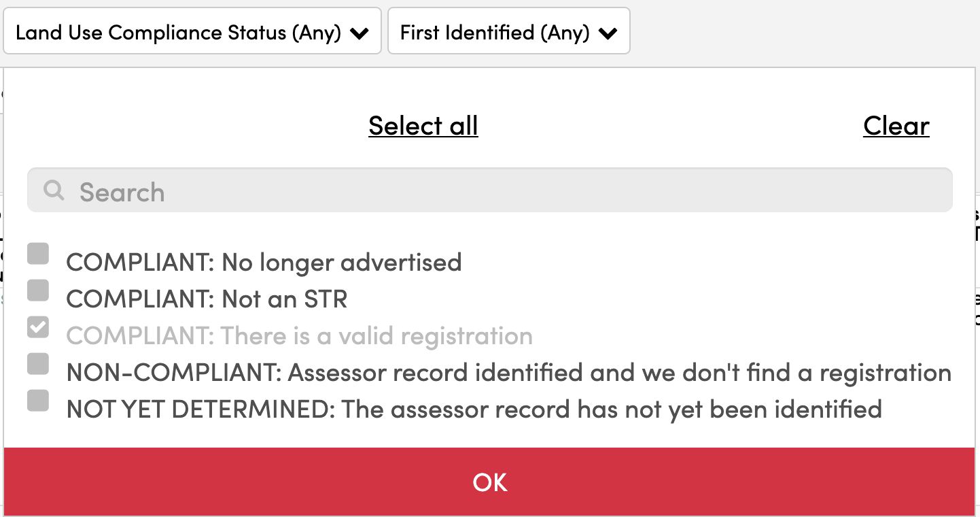The width and height of the screenshot is (980, 517).
Task: Click the 'COMPLIANT: Not an STR' label text
Action: [x=206, y=299]
